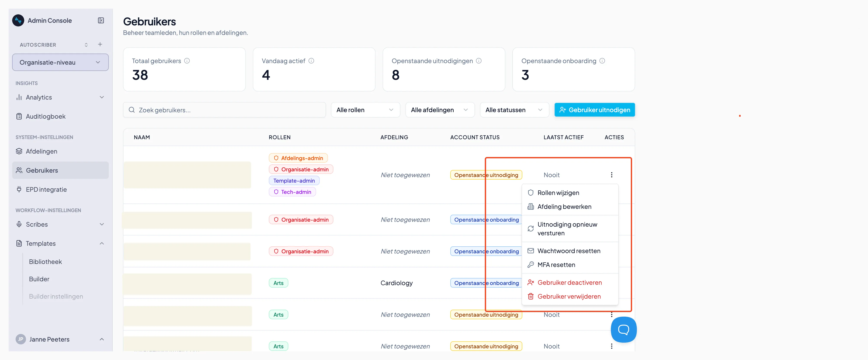Click the Admin Console logo icon

[18, 21]
